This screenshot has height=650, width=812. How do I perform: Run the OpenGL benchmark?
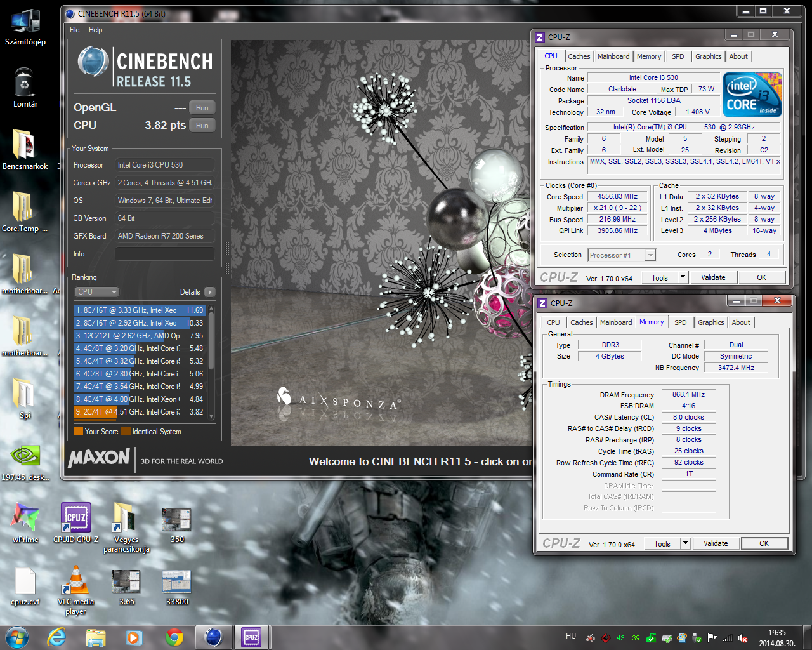[x=202, y=108]
